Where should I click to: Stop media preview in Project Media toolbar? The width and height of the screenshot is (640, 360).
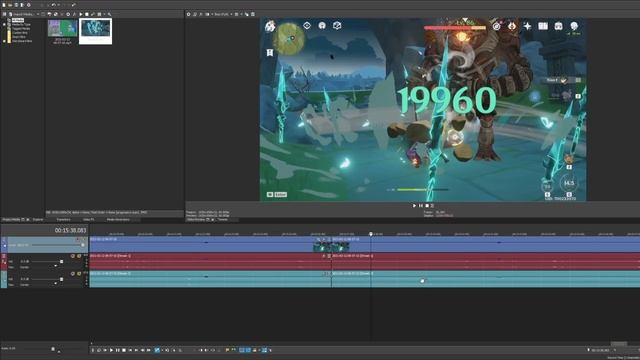87,14
